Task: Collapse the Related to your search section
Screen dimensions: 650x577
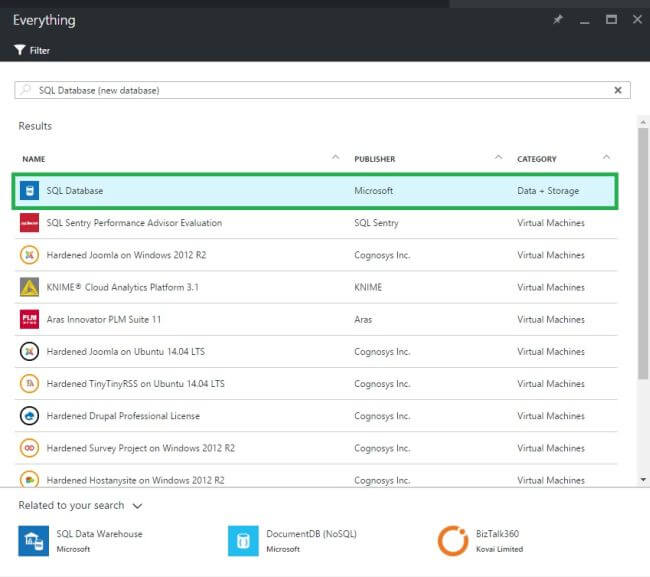Action: coord(137,506)
